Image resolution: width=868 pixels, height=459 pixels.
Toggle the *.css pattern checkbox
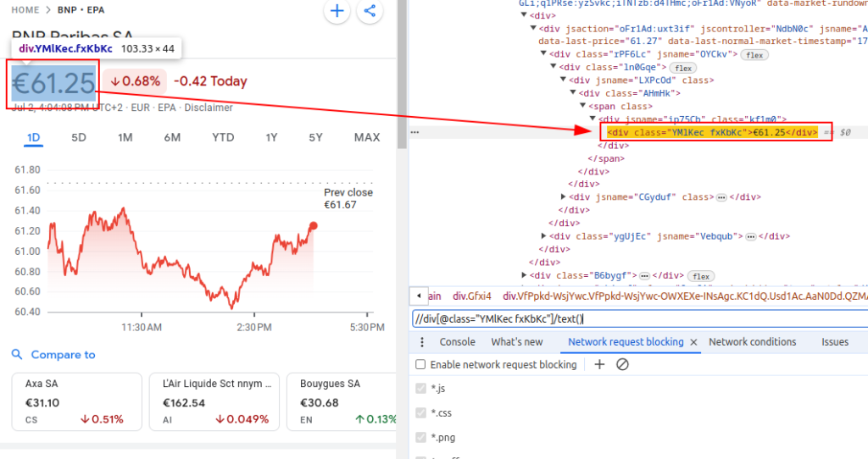[x=420, y=413]
